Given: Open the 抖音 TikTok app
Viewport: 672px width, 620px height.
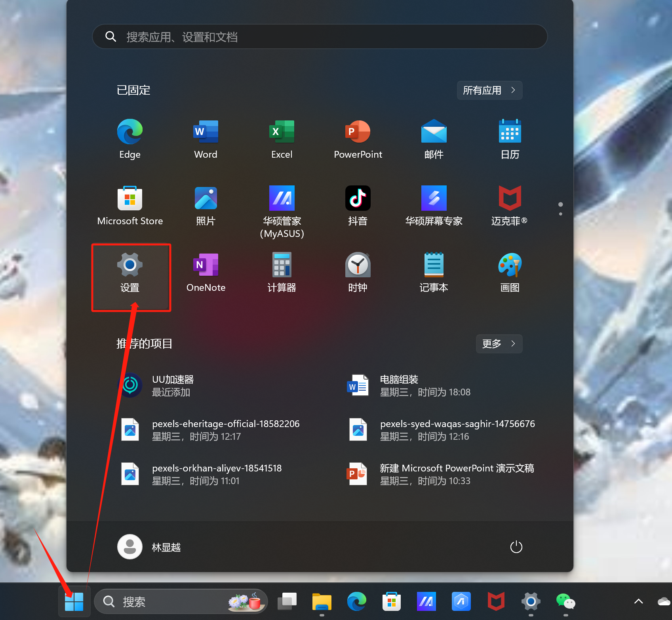Looking at the screenshot, I should (x=358, y=205).
